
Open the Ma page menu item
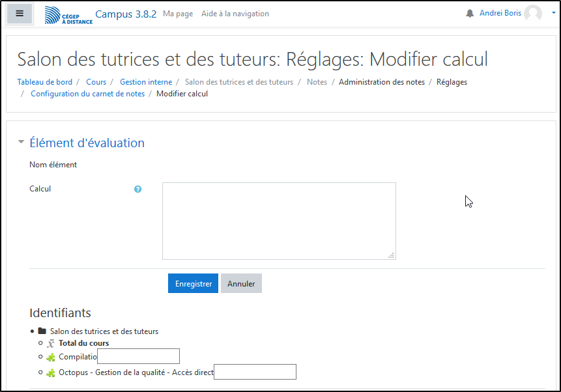click(x=178, y=14)
